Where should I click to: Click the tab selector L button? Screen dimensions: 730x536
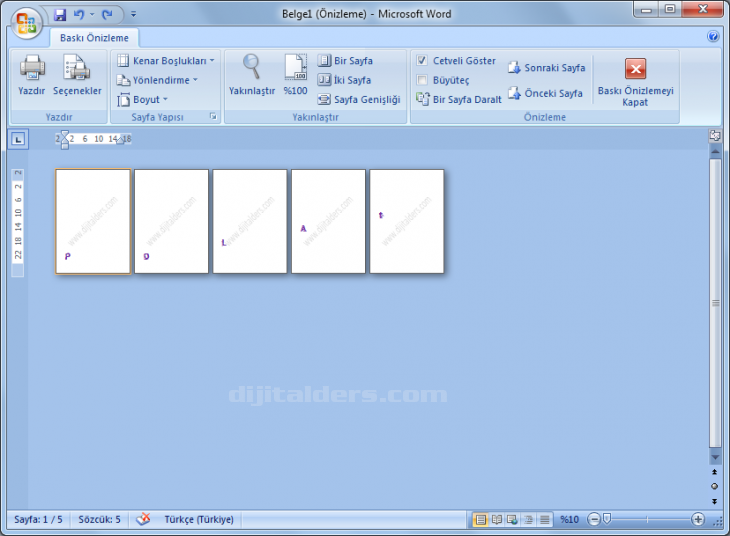coord(18,139)
